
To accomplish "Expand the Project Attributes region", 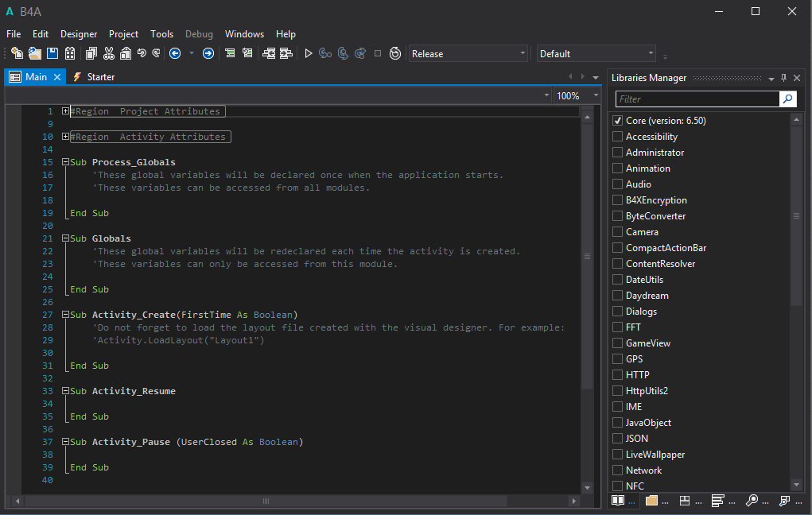I will point(66,111).
